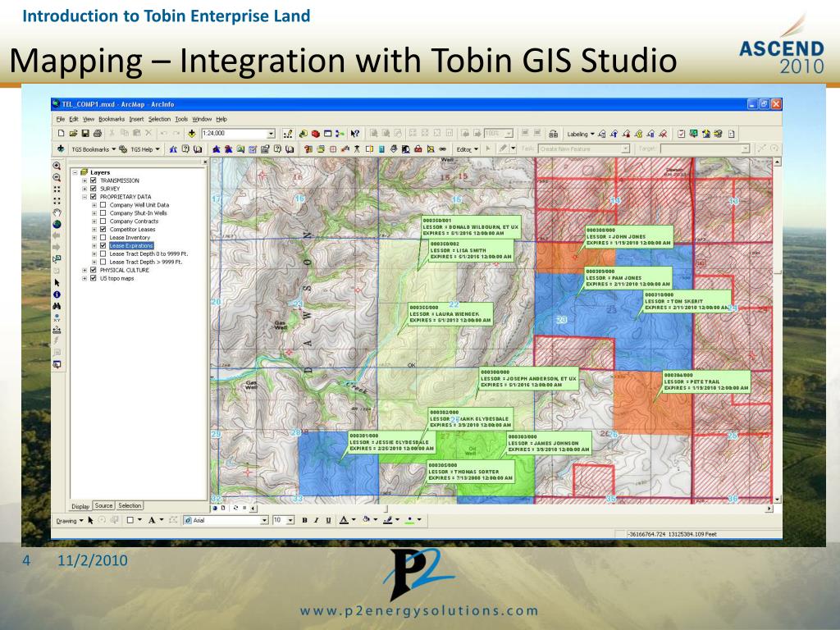Open the Find binoculars tool
Viewport: 840px width, 630px height.
pos(57,307)
